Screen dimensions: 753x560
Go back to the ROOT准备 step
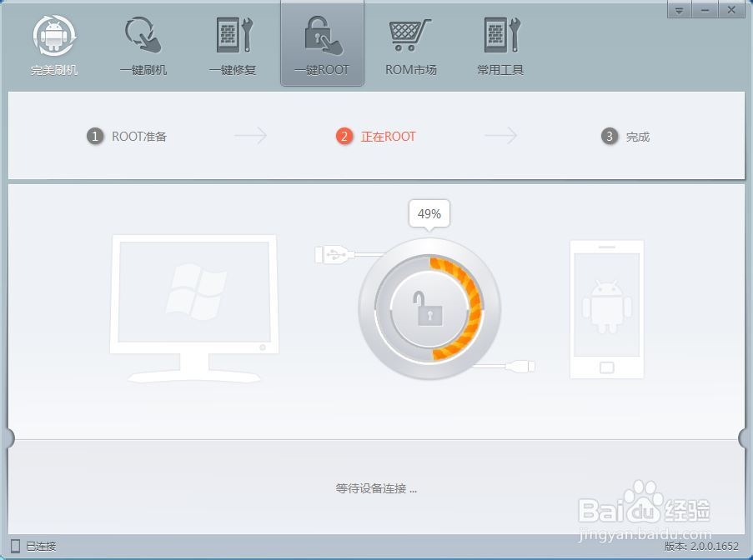click(127, 136)
